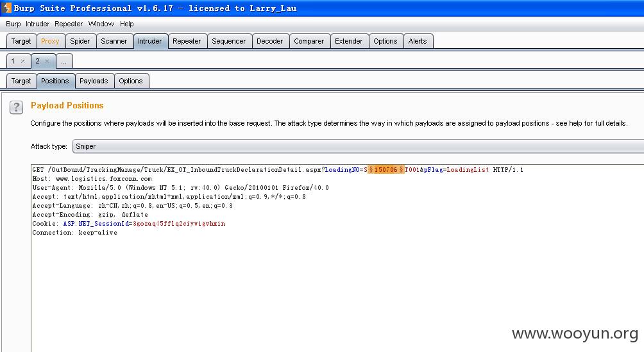The height and width of the screenshot is (352, 644).
Task: Add a new attack tab with ellipsis
Action: 64,61
